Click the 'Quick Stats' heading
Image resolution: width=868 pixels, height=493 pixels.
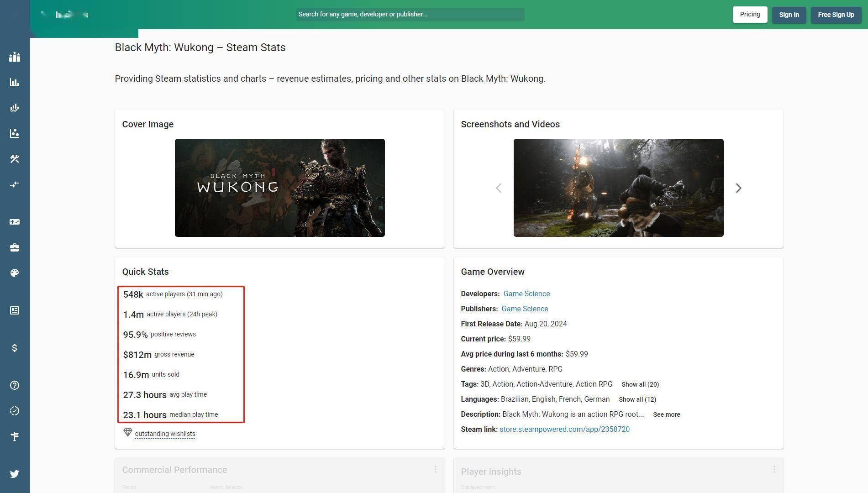pos(145,272)
